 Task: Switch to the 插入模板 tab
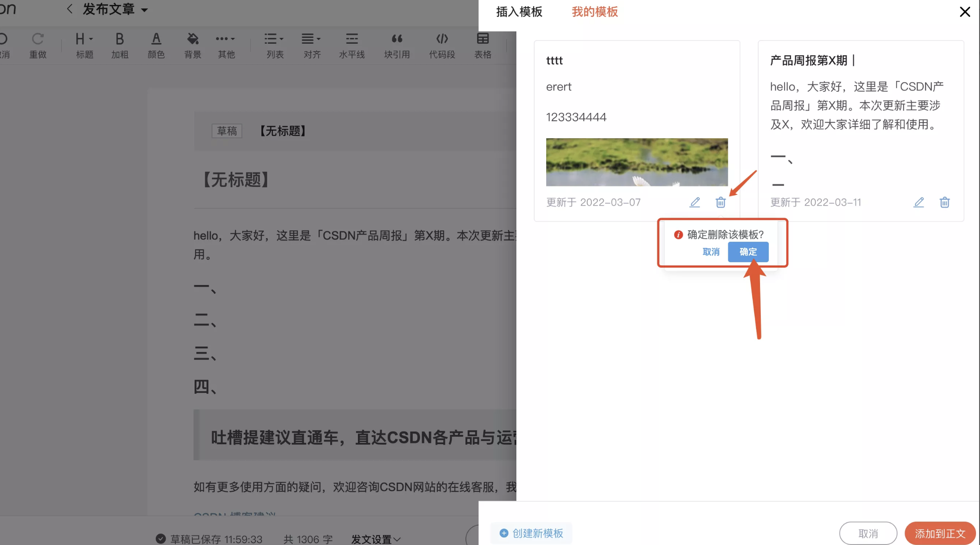(519, 12)
